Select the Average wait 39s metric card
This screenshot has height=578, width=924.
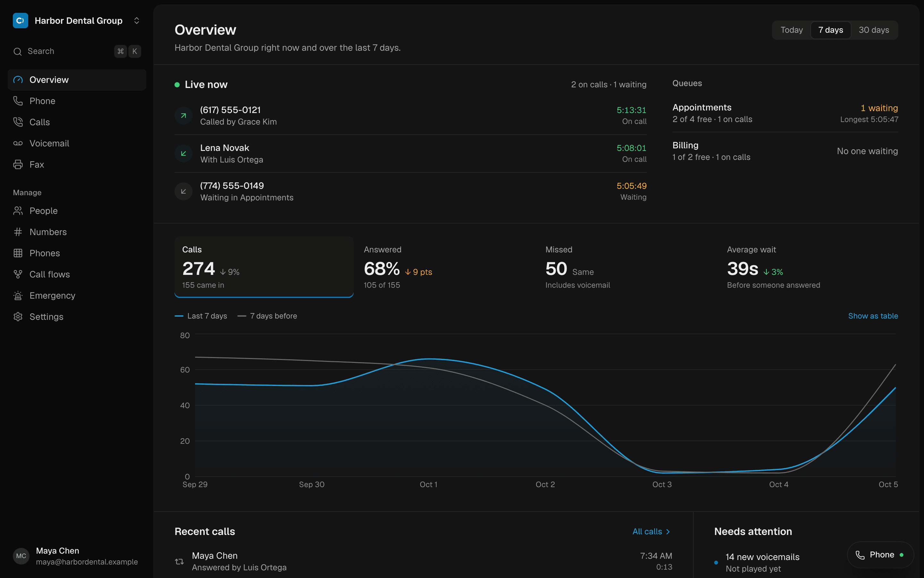809,267
